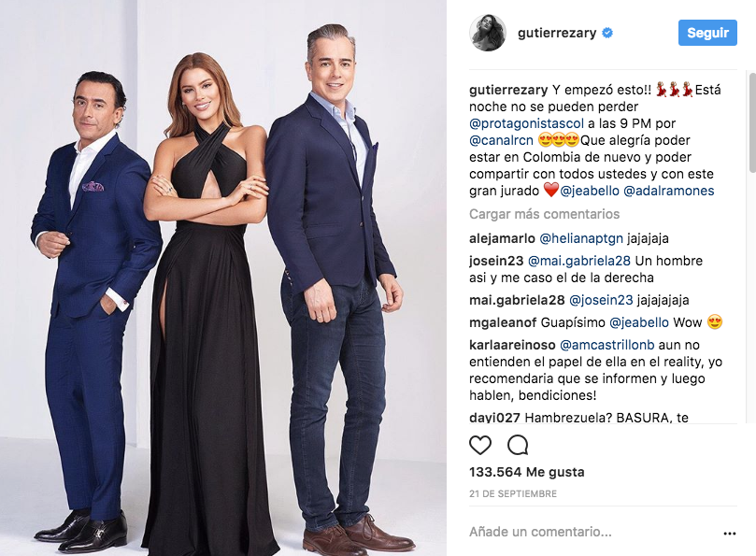Open alejamarlo commenter profile
The image size is (756, 556).
click(502, 238)
